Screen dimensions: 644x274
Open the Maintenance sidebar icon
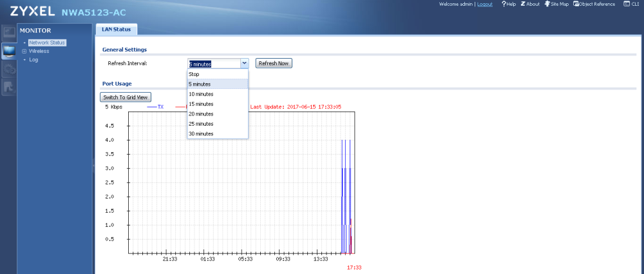(x=8, y=87)
